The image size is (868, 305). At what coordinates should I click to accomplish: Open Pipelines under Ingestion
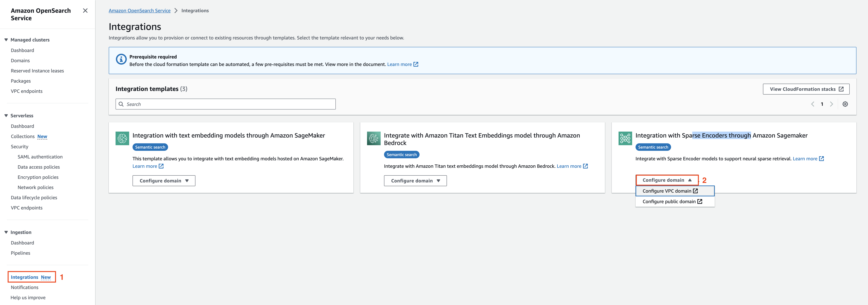(x=21, y=253)
